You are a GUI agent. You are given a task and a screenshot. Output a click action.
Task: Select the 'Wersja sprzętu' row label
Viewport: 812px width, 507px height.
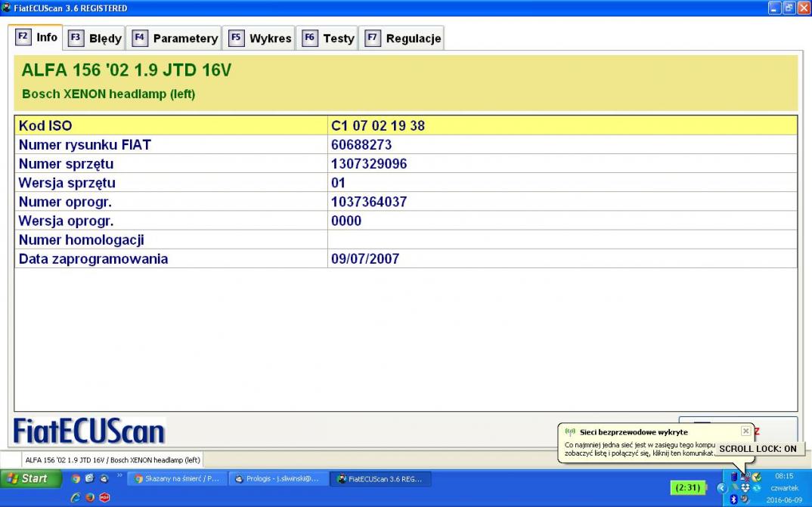coord(67,183)
